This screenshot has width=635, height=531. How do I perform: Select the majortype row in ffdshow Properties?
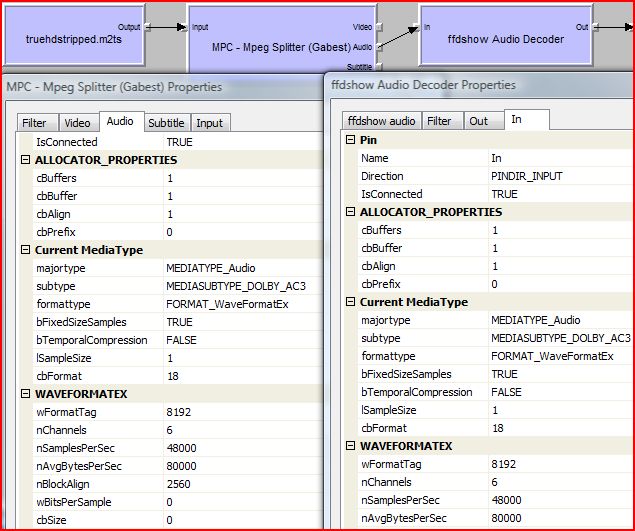pos(496,320)
